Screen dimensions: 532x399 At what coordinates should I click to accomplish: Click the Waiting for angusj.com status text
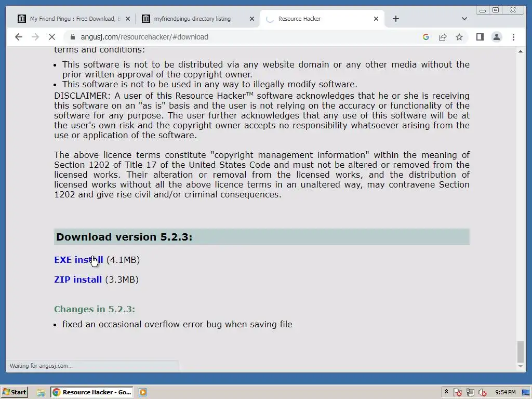pyautogui.click(x=41, y=366)
